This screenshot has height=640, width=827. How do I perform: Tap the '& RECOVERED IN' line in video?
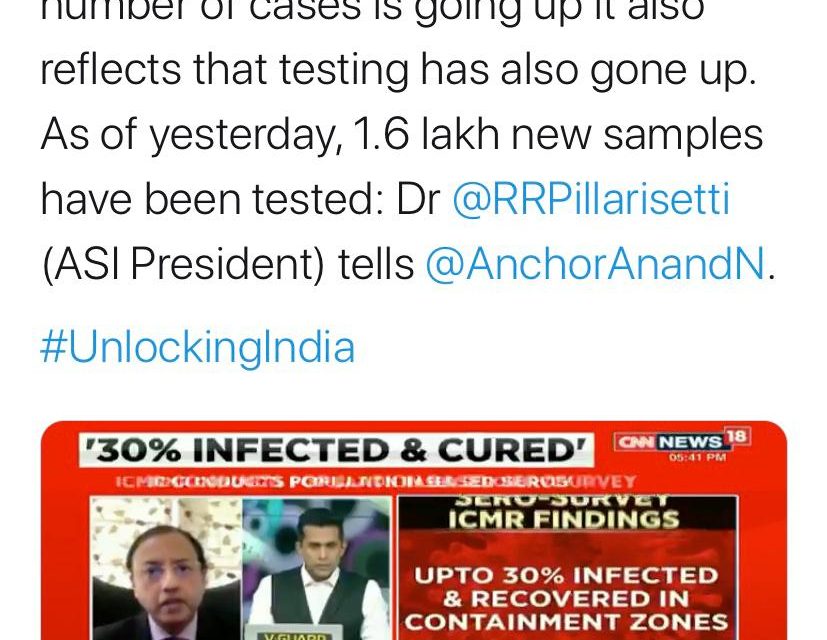pyautogui.click(x=566, y=599)
